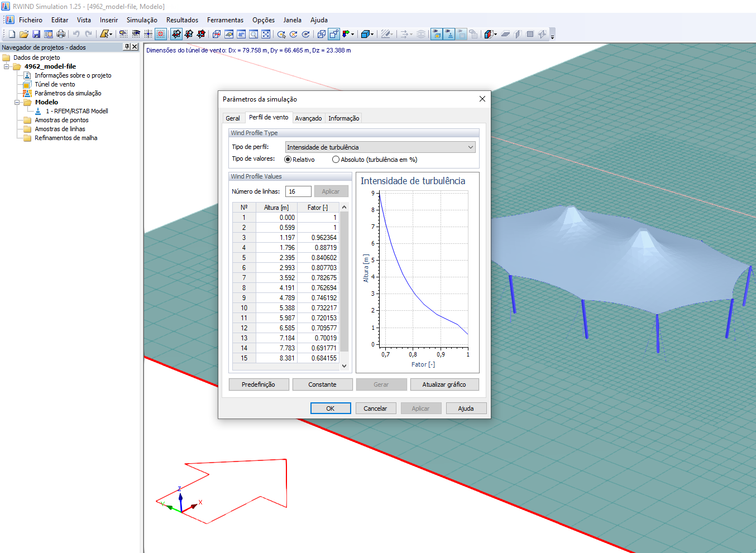The width and height of the screenshot is (756, 553).
Task: Open the Resultados menu
Action: click(182, 20)
